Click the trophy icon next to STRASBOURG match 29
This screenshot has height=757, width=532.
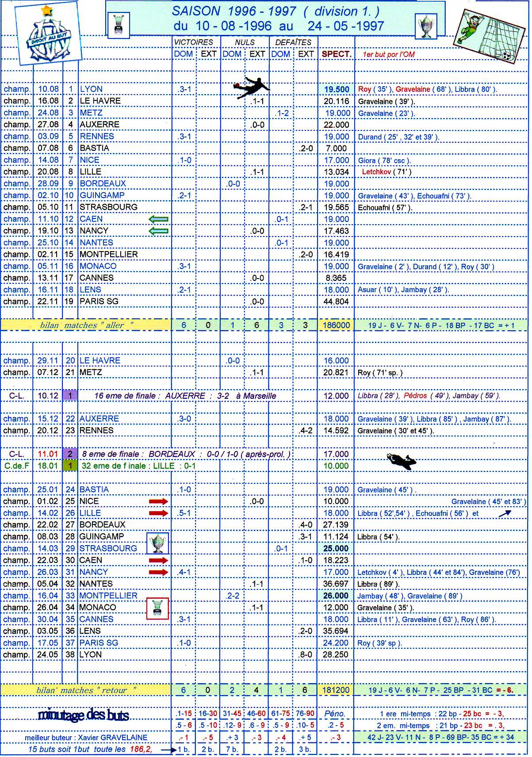point(158,543)
